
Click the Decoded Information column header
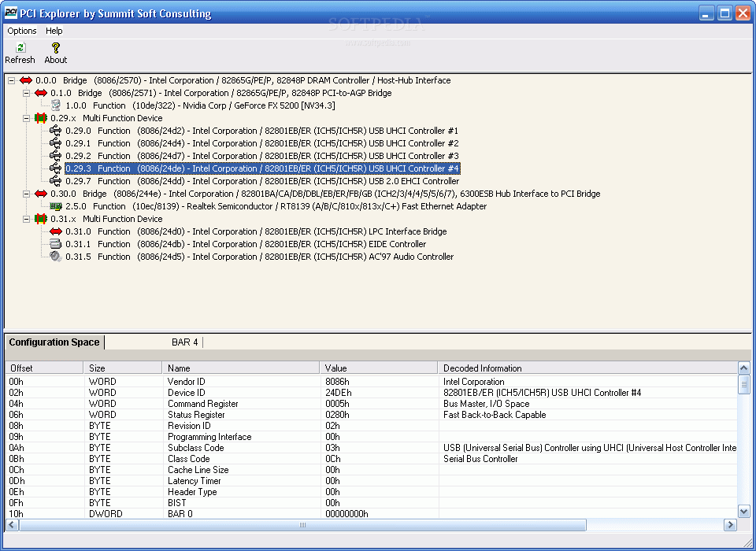click(587, 368)
